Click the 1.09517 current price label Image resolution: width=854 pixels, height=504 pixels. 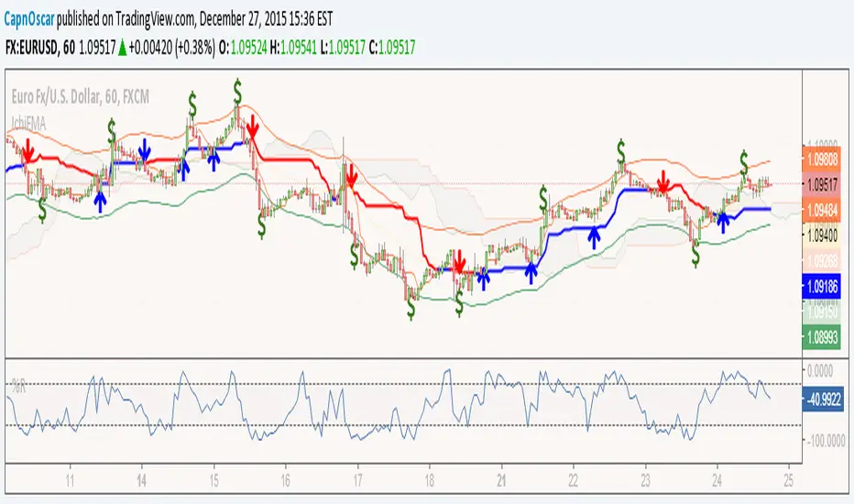821,184
